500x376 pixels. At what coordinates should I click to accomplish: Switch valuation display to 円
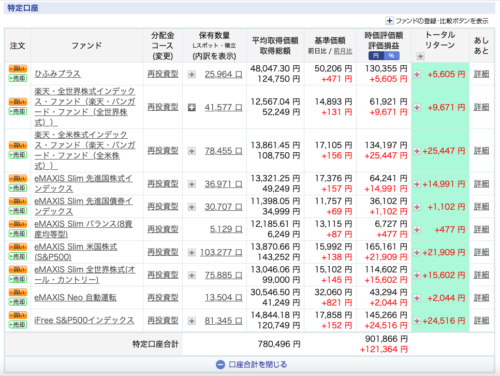click(x=376, y=56)
